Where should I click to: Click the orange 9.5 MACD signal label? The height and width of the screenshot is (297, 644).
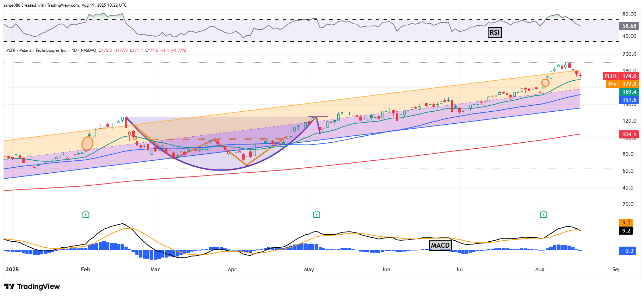pos(626,223)
